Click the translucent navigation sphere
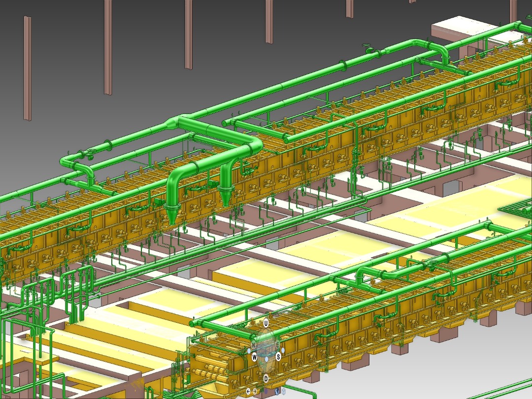This screenshot has height=399, width=532. pyautogui.click(x=266, y=341)
